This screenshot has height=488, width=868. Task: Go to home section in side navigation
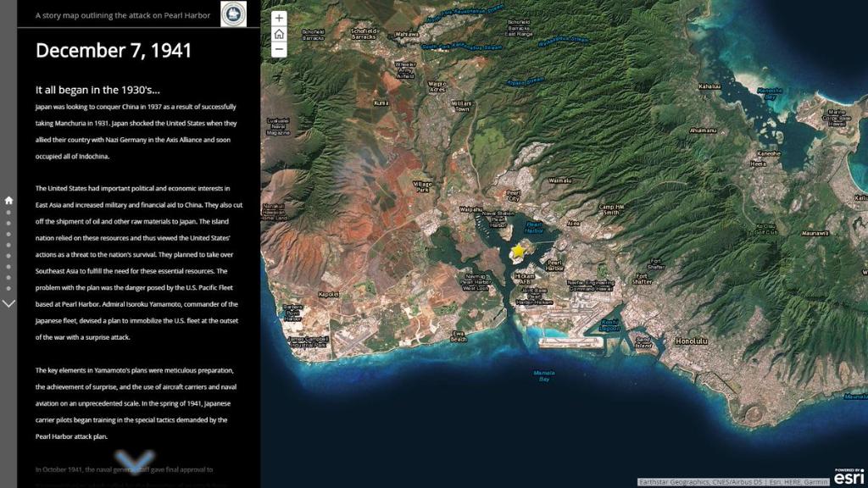pyautogui.click(x=8, y=200)
